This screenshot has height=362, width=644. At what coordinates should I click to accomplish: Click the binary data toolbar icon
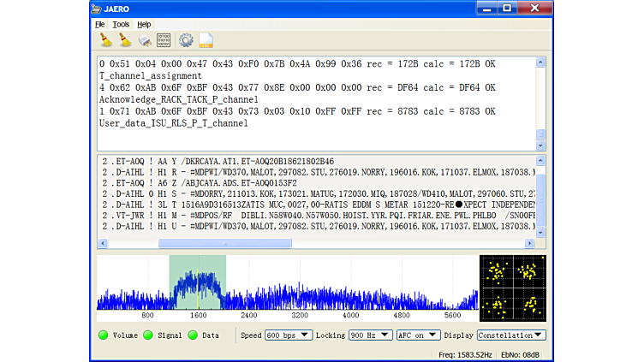pos(164,40)
